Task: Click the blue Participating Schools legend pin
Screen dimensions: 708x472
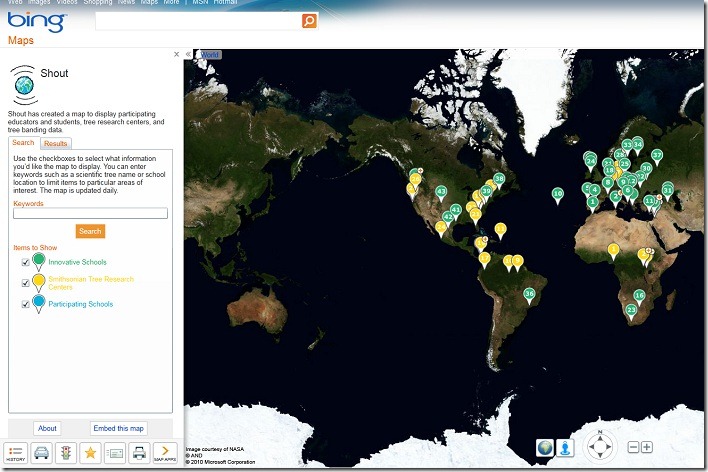Action: 39,304
